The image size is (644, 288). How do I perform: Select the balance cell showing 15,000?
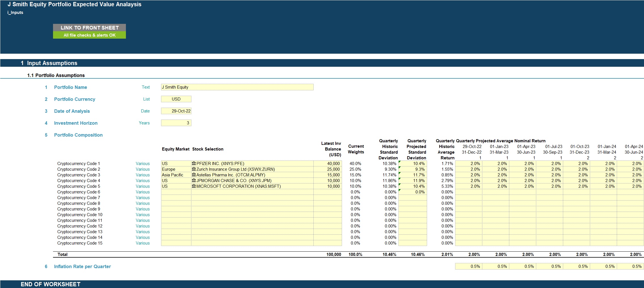click(328, 175)
